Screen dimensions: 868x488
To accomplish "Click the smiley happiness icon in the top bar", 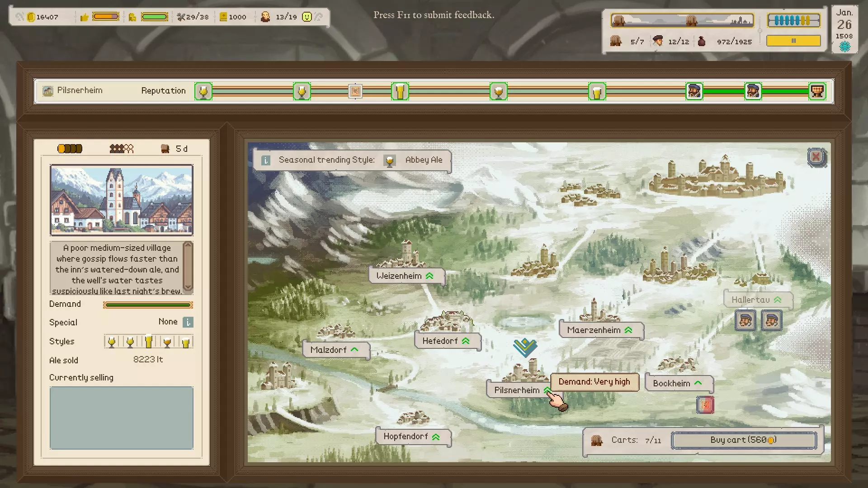I will [x=307, y=17].
